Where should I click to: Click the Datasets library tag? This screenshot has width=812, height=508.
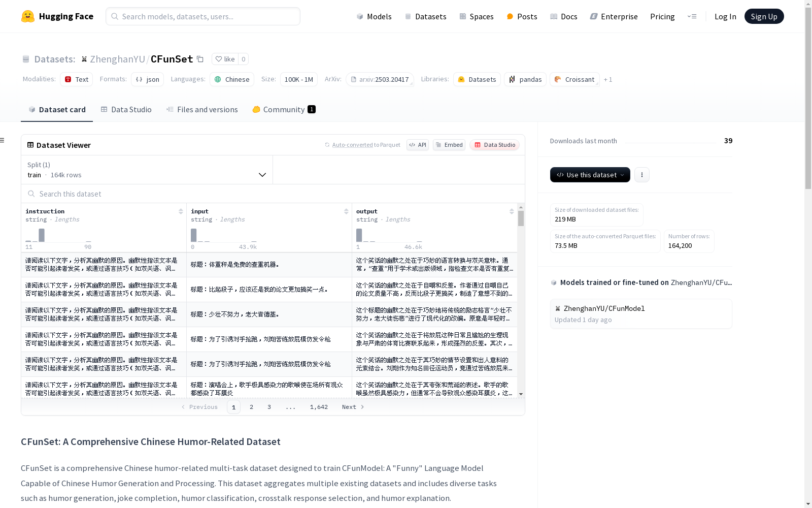point(477,79)
